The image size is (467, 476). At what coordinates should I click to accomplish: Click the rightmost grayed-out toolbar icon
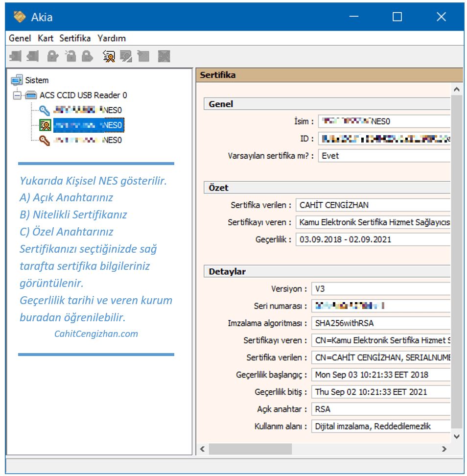click(x=164, y=56)
